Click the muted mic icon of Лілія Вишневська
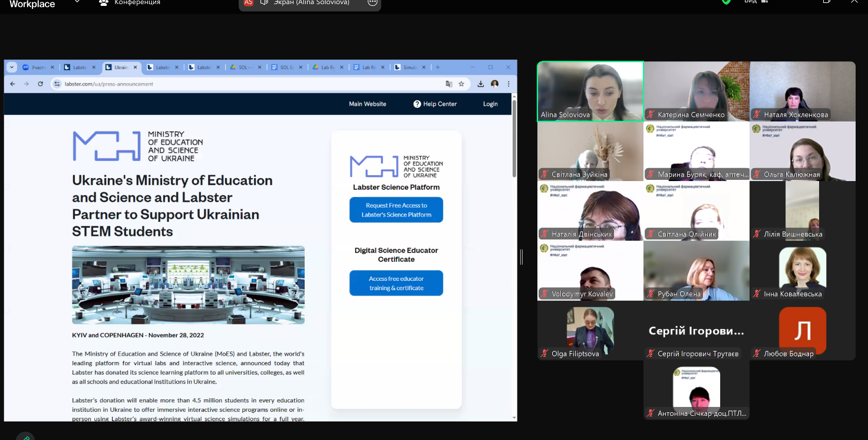This screenshot has height=440, width=868. pyautogui.click(x=757, y=234)
